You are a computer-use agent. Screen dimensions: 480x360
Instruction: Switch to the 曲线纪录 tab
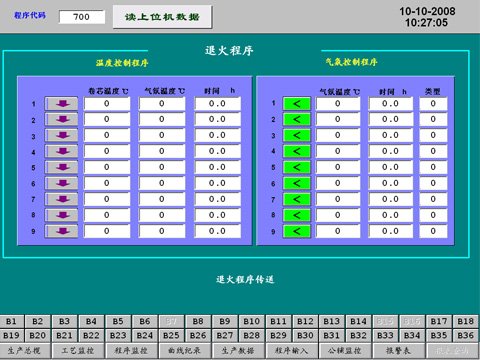pos(184,351)
